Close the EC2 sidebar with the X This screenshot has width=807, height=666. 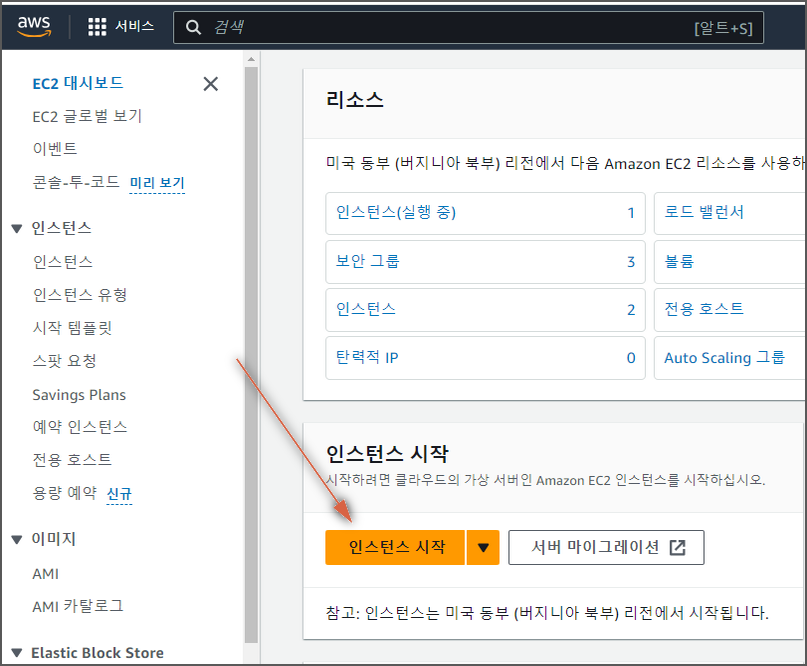click(x=210, y=83)
